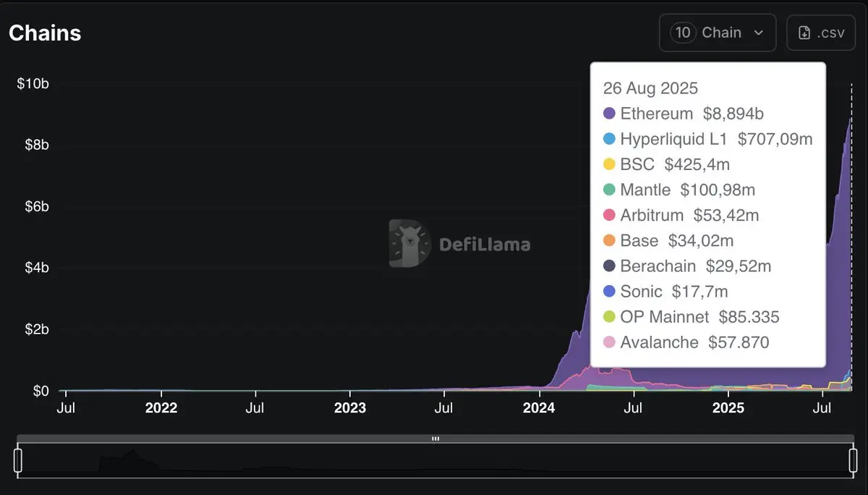Click the $2b y-axis label

point(37,329)
